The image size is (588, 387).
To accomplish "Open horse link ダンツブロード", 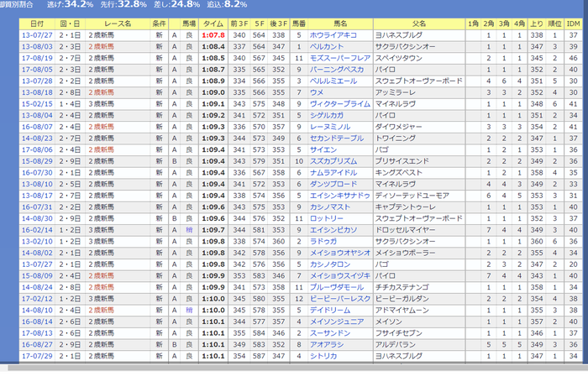I will [333, 185].
